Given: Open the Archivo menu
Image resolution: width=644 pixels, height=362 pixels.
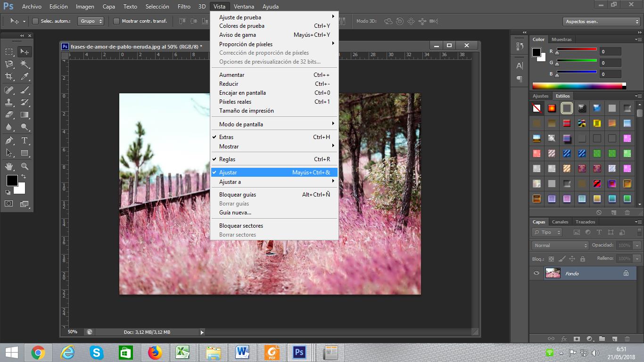Looking at the screenshot, I should pyautogui.click(x=32, y=7).
